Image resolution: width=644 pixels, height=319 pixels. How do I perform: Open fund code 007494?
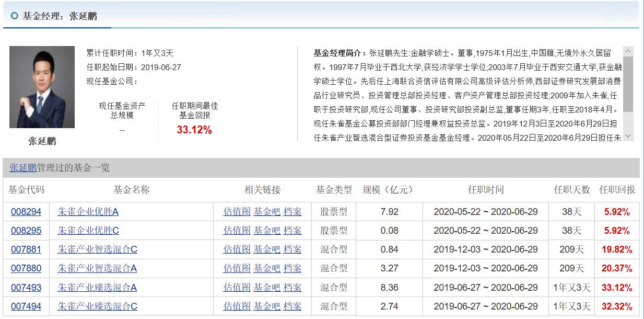point(26,306)
